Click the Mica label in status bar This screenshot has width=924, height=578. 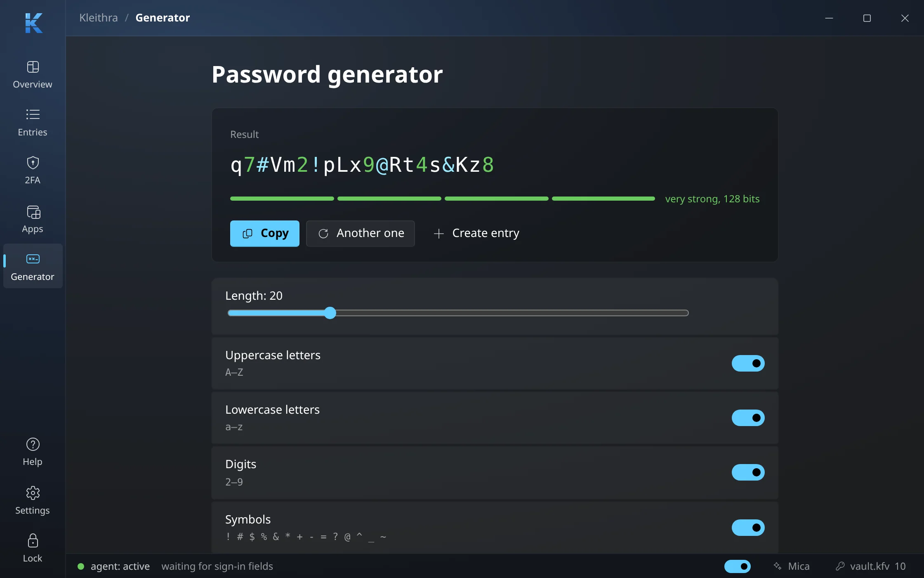(x=799, y=566)
